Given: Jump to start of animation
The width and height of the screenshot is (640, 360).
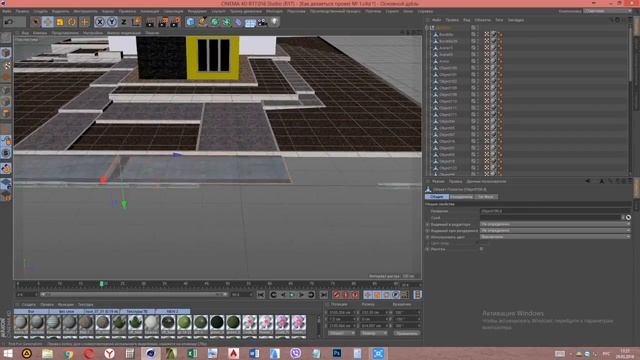Looking at the screenshot, I should click(x=261, y=295).
